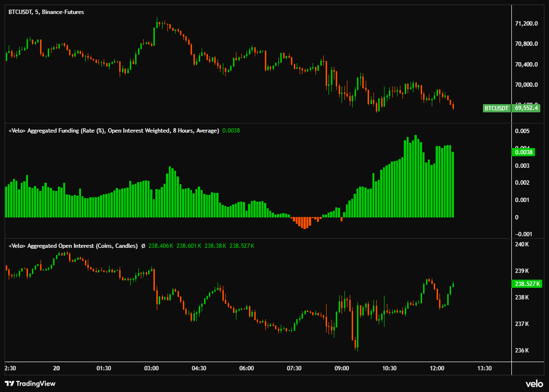Click the 70,800.0 price axis value
Screen dimensions: 549x392
(x=526, y=44)
